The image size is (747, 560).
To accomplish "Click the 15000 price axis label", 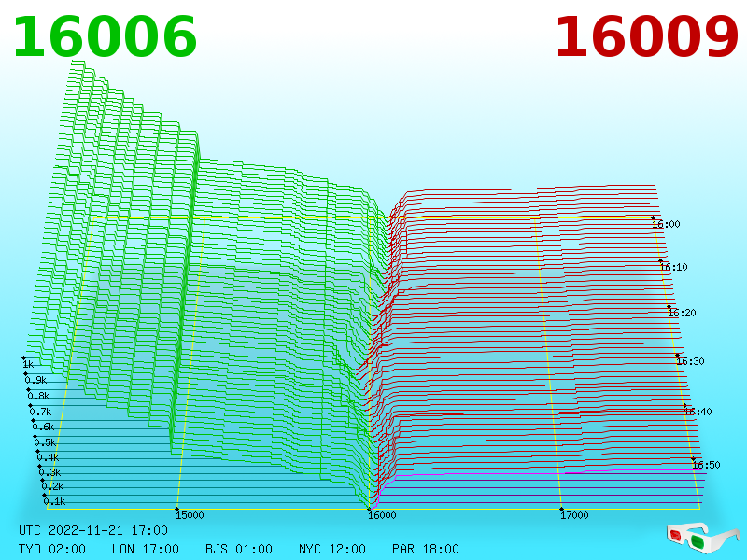I will tap(190, 515).
